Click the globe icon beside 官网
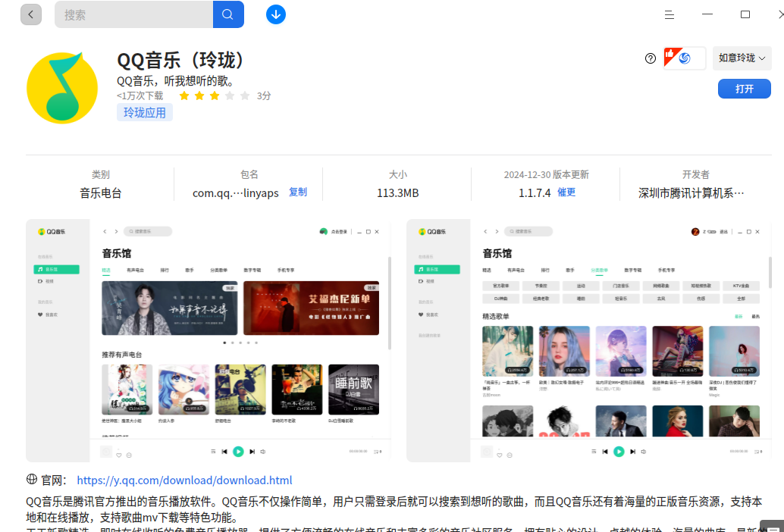The height and width of the screenshot is (532, 784). click(x=32, y=480)
